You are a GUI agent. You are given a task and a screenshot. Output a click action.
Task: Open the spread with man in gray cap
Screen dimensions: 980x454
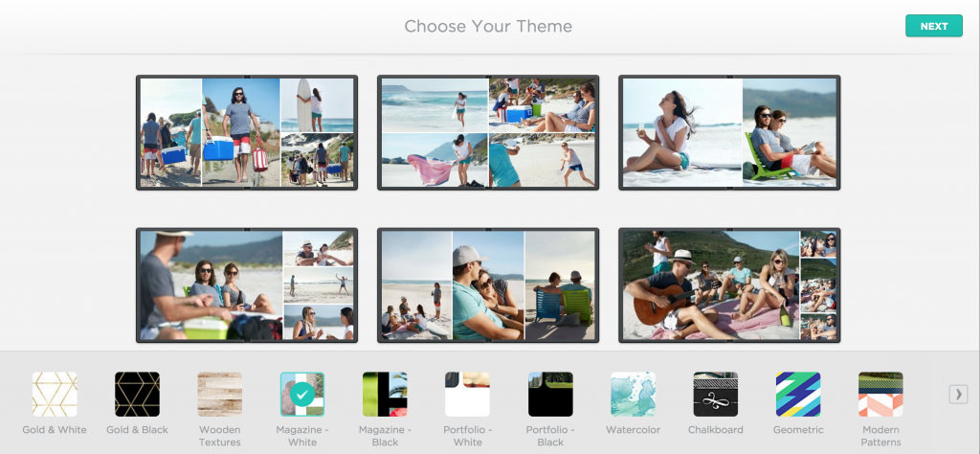(488, 285)
